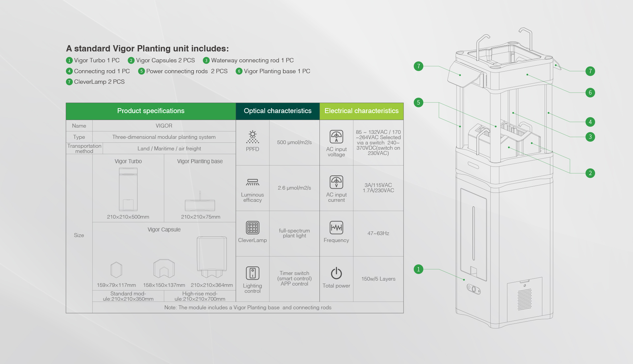633x364 pixels.
Task: Select the Product specifications header
Action: coord(151,111)
